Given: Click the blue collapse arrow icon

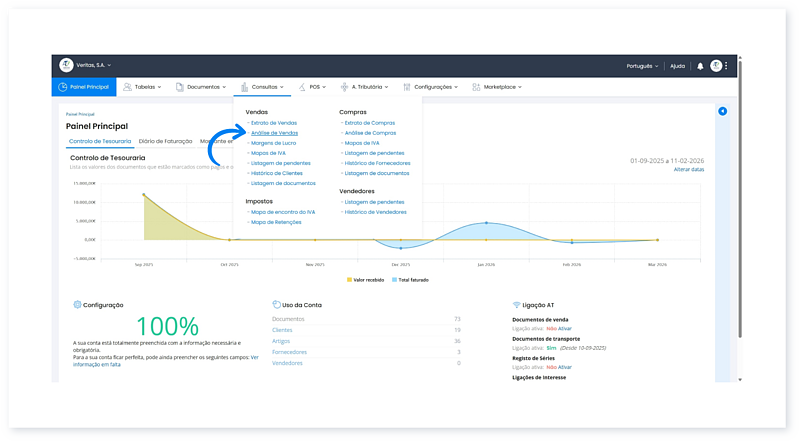Looking at the screenshot, I should click(x=722, y=111).
